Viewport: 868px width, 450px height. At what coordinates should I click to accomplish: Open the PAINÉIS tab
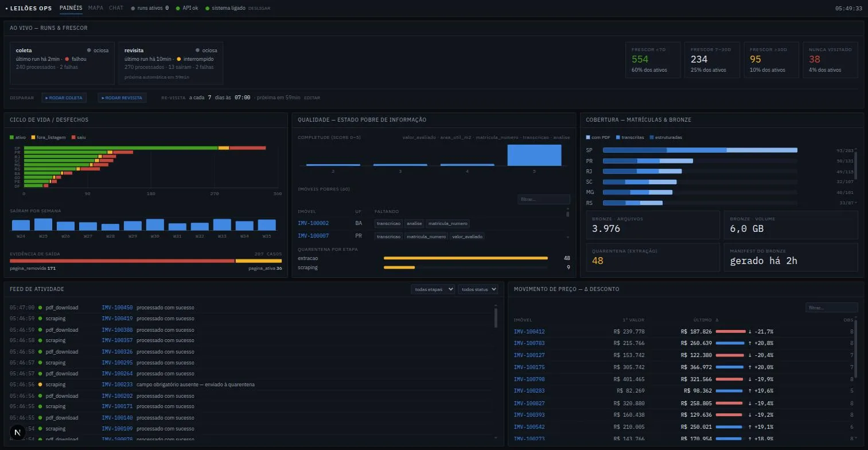click(71, 8)
